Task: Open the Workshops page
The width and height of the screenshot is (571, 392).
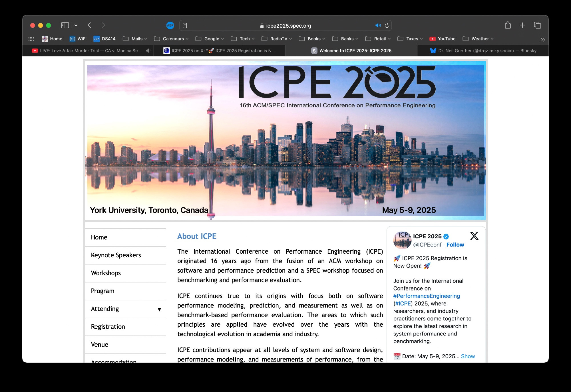Action: click(x=125, y=273)
